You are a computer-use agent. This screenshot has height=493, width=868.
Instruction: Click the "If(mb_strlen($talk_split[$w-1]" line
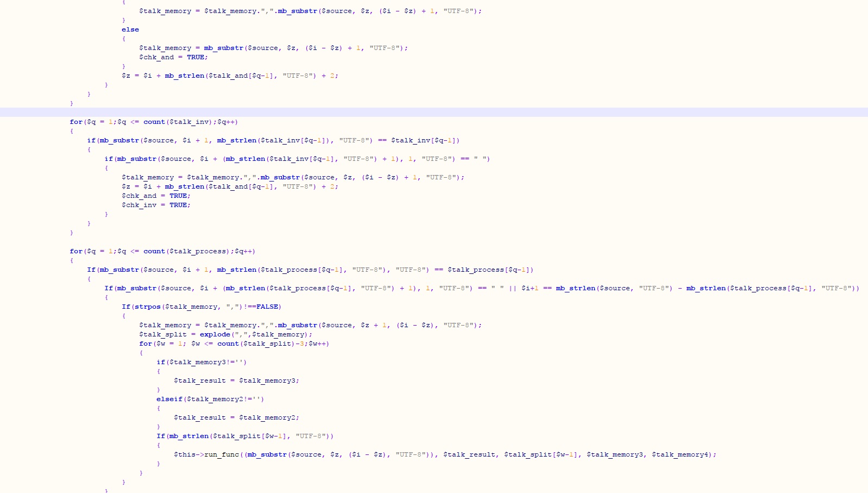point(245,436)
